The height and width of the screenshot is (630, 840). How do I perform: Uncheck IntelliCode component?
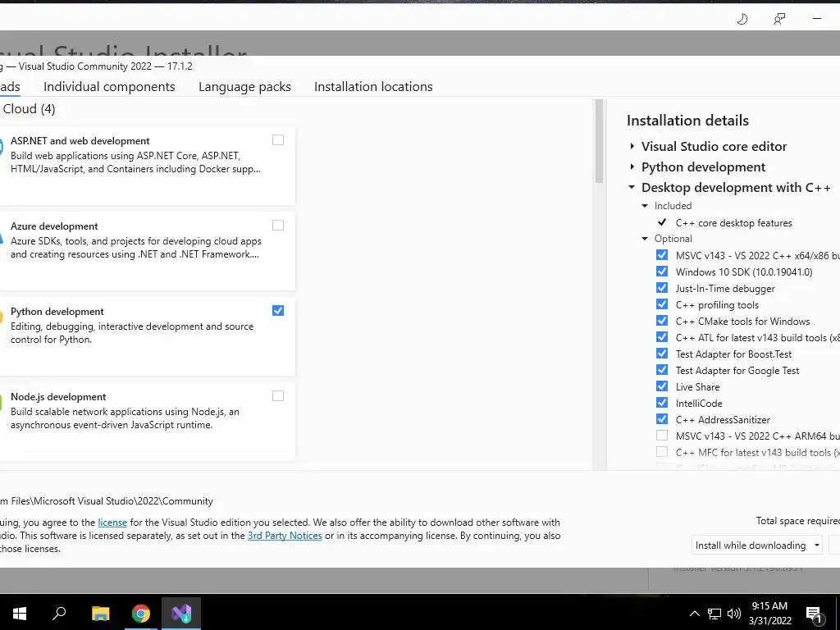tap(662, 402)
